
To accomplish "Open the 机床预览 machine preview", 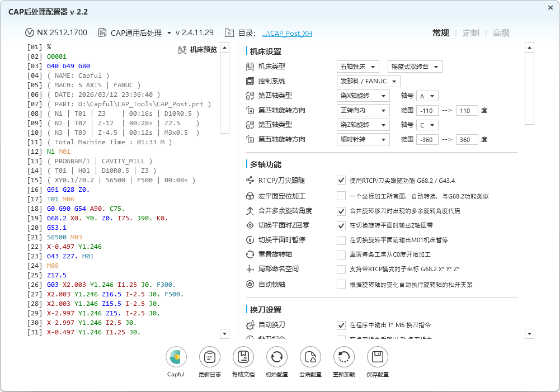I will tap(197, 50).
